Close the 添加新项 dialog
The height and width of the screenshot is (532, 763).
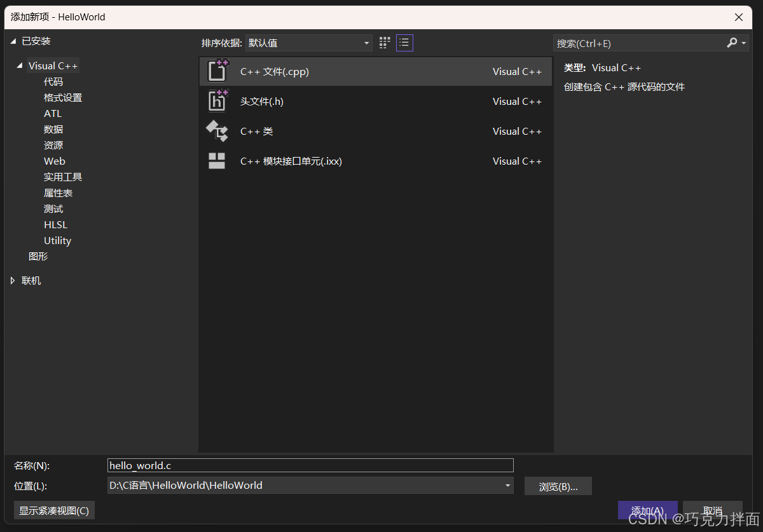click(x=739, y=17)
